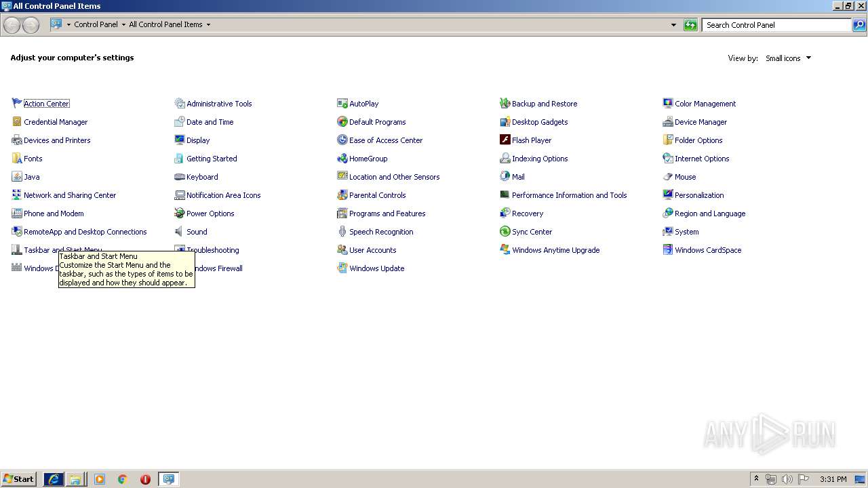Open Programs and Features link
Image resolution: width=868 pixels, height=488 pixels.
pos(387,213)
